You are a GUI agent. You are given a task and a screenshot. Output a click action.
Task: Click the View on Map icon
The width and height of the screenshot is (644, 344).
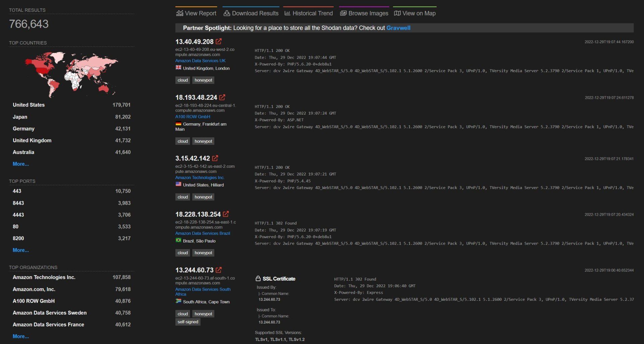pos(397,13)
